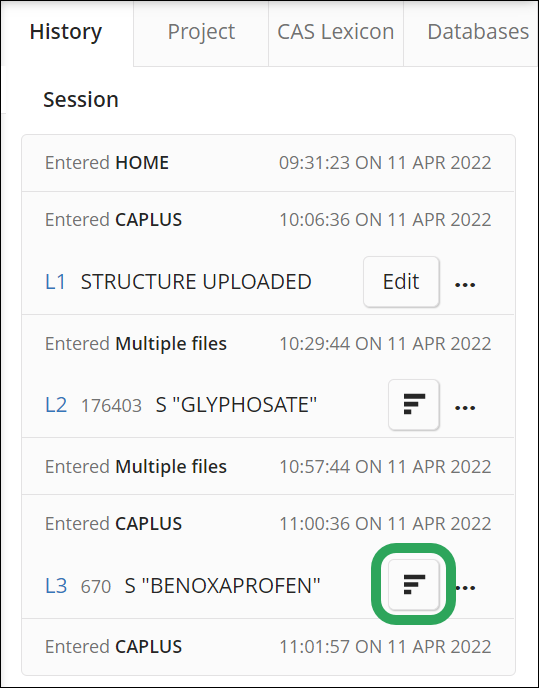Click the L1 query link
The image size is (539, 688).
coord(56,282)
